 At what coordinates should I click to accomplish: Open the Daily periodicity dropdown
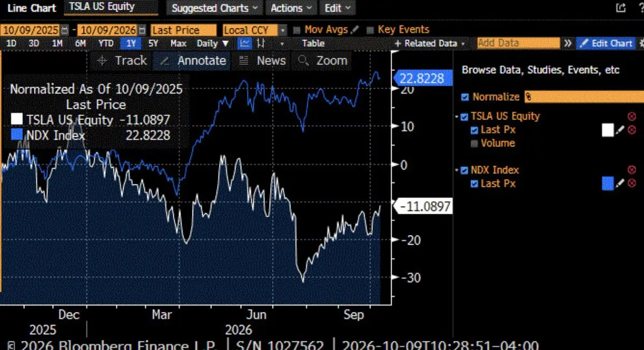coord(212,43)
